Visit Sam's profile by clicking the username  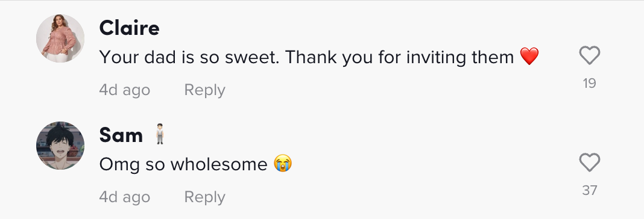[121, 136]
